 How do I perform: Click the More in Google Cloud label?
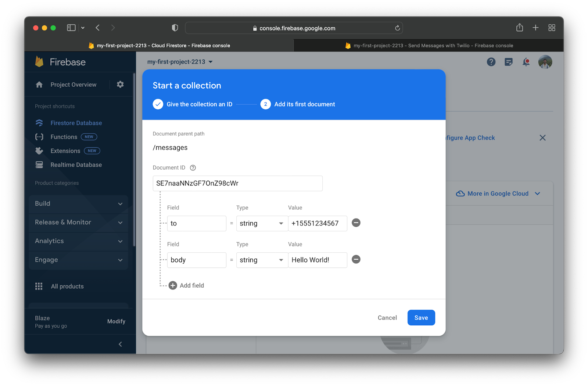(x=498, y=194)
